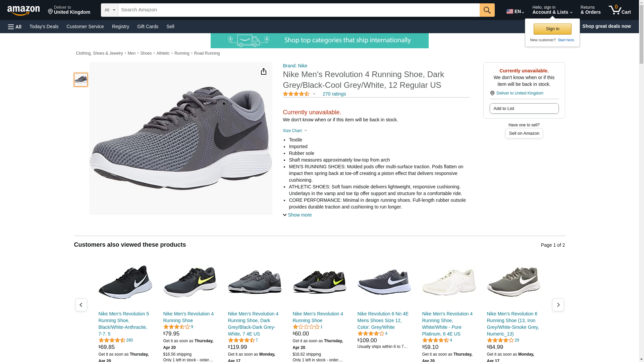Open the 270 ratings link

point(334,94)
